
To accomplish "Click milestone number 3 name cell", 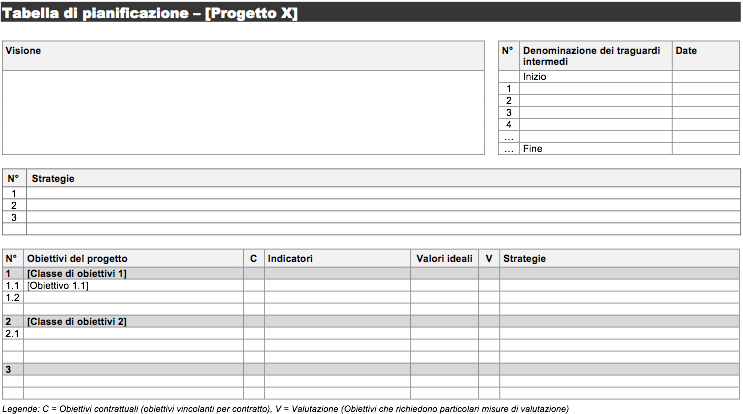I will point(596,113).
